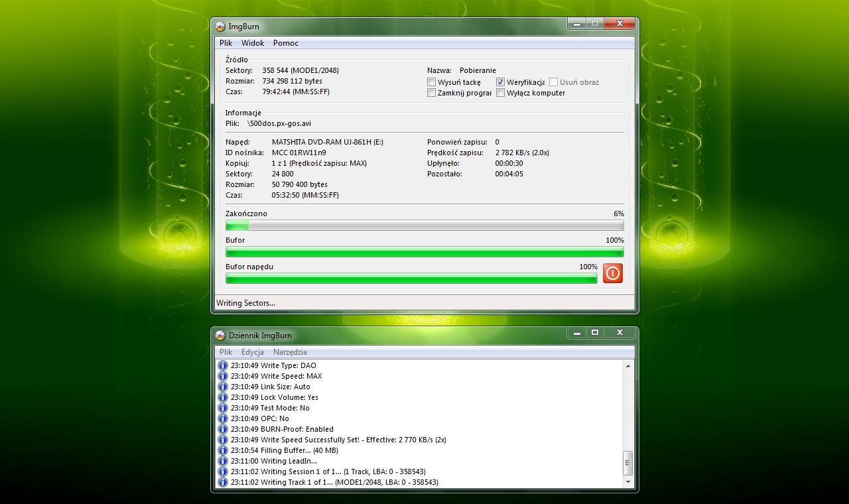The height and width of the screenshot is (504, 849).
Task: Open the Plik menu in ImgBurn
Action: tap(226, 43)
